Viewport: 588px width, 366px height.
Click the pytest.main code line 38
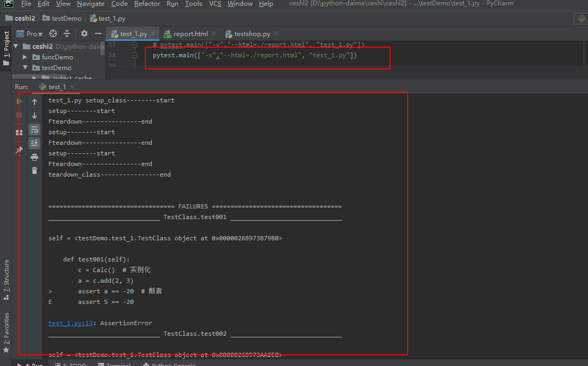click(x=255, y=55)
